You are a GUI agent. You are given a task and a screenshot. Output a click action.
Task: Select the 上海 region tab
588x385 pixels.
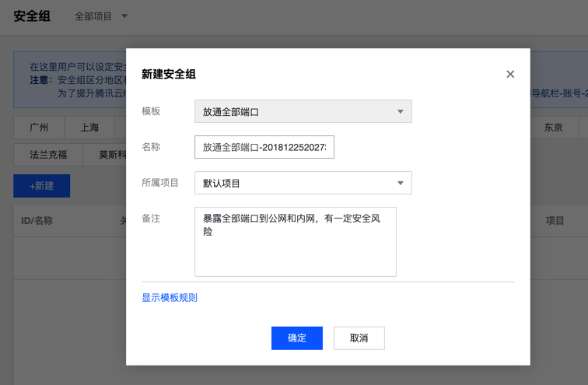pos(89,128)
